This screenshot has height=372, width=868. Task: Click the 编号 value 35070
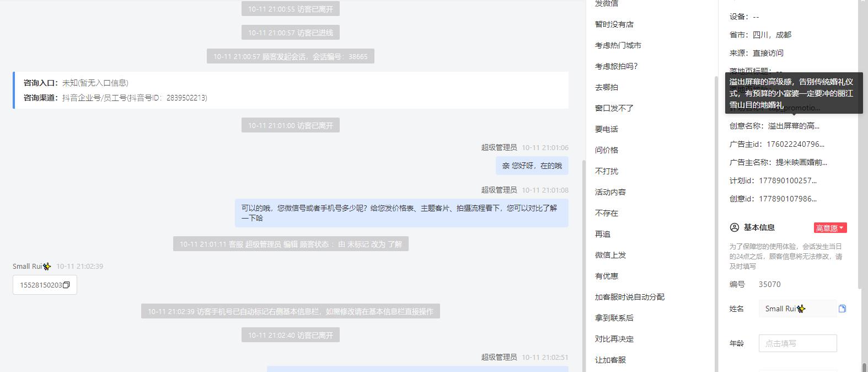pyautogui.click(x=770, y=284)
